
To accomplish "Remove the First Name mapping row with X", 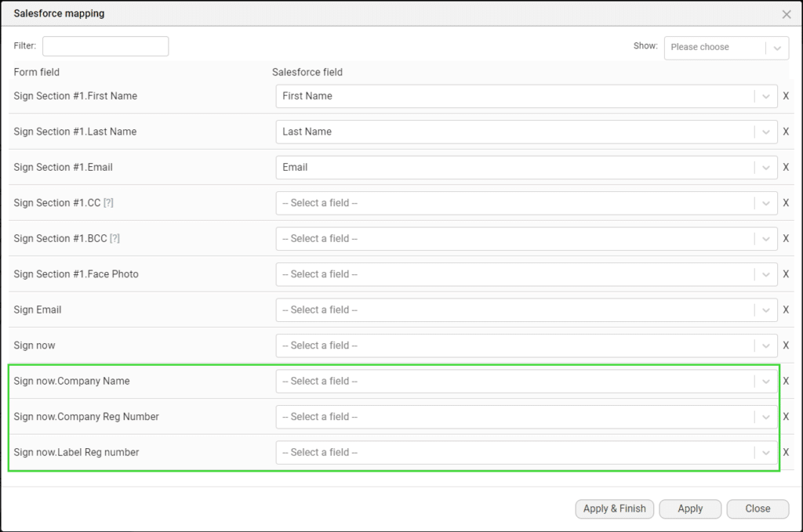I will (786, 96).
